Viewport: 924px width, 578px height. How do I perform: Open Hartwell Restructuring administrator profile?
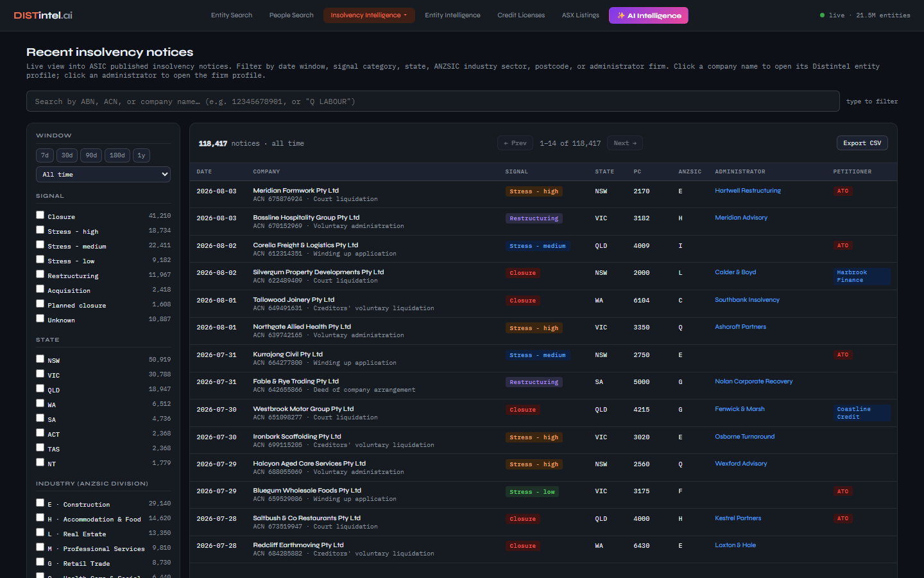[x=748, y=191]
